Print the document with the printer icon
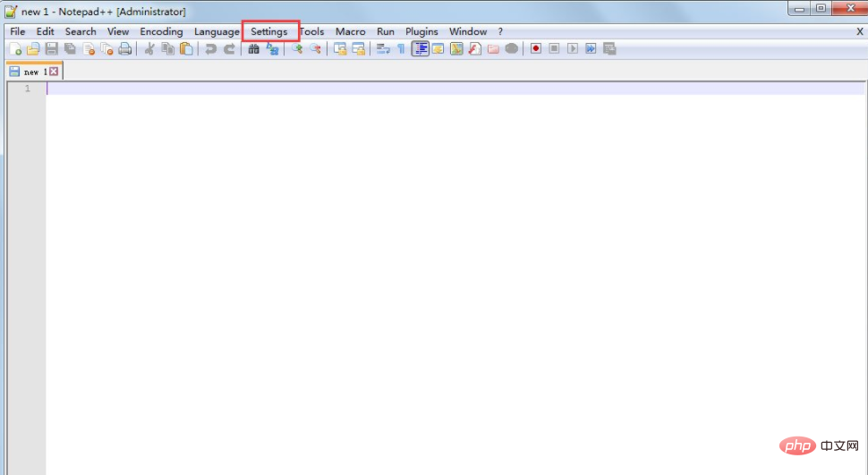This screenshot has height=475, width=868. tap(125, 48)
